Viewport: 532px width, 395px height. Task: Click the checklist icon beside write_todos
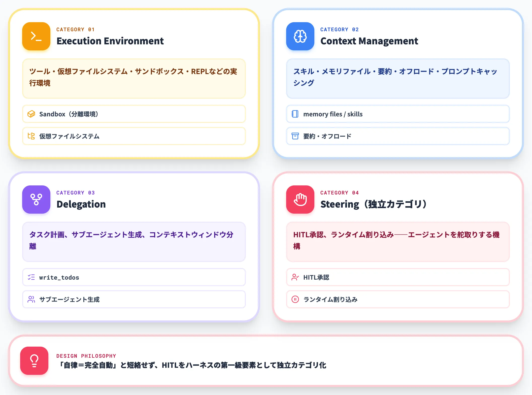[31, 277]
